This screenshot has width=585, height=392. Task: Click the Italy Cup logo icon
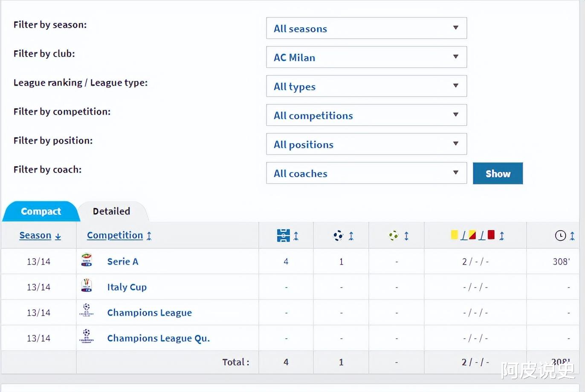coord(87,286)
